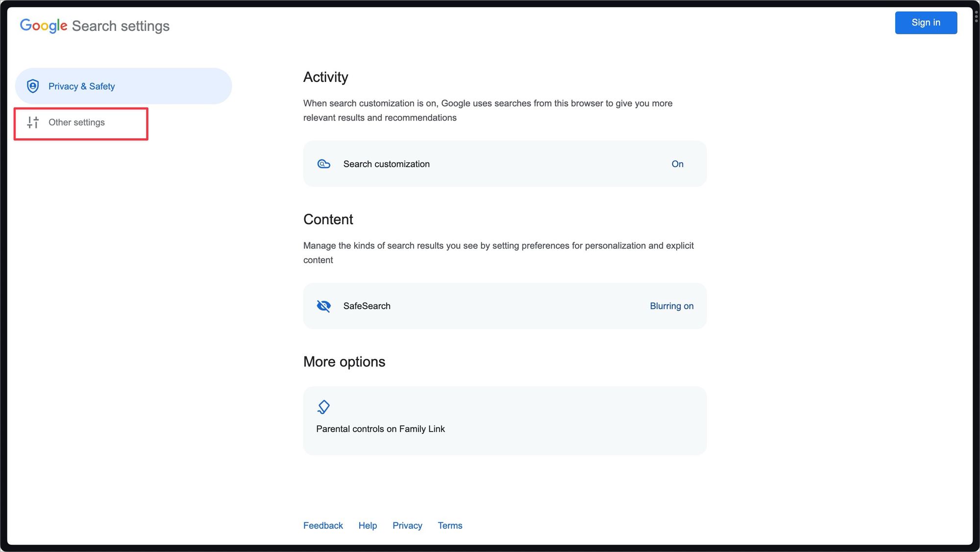Open the Privacy footer link
The height and width of the screenshot is (552, 980).
(407, 526)
